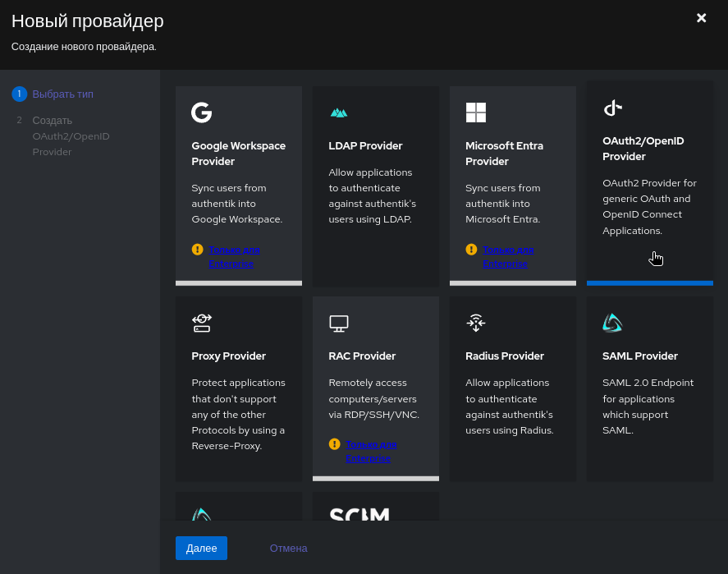Viewport: 728px width, 574px height.
Task: Click the LDAP Provider mountain icon
Action: pyautogui.click(x=339, y=113)
